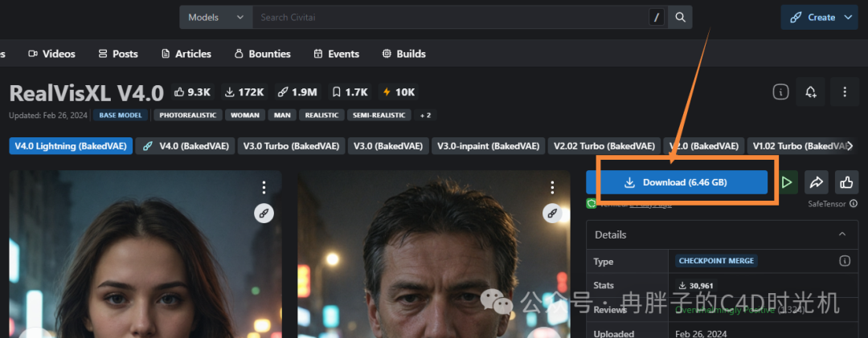The width and height of the screenshot is (868, 338).
Task: Open the Articles tab
Action: coord(186,54)
